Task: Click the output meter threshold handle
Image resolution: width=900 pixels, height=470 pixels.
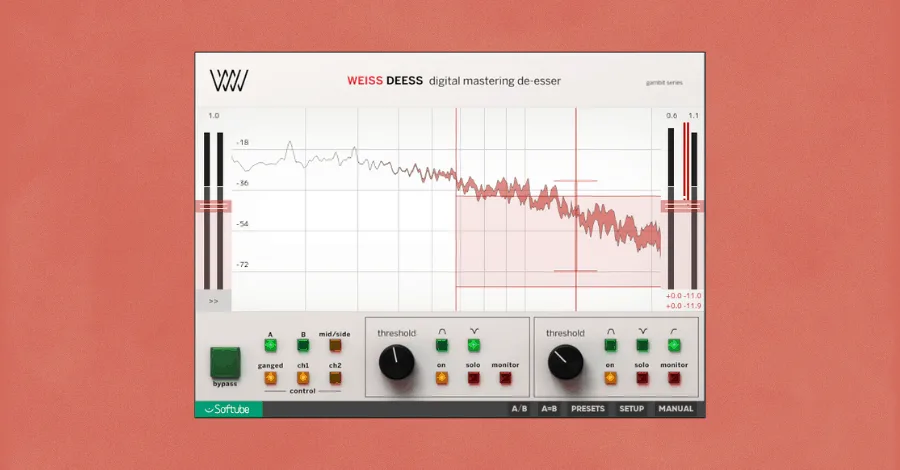Action: point(682,206)
